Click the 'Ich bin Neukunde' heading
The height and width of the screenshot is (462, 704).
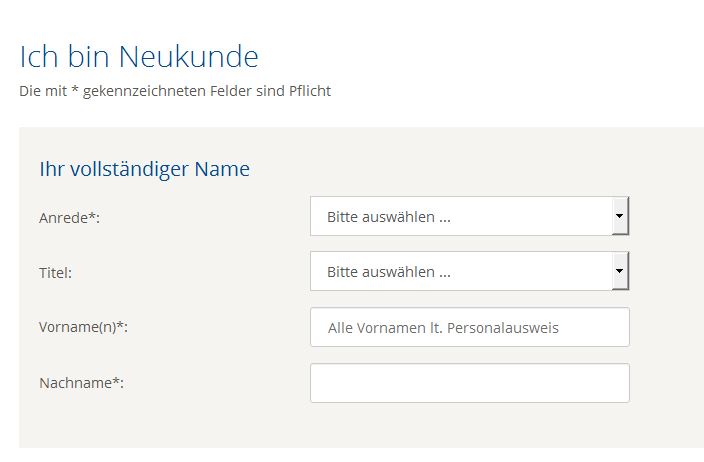tap(139, 57)
